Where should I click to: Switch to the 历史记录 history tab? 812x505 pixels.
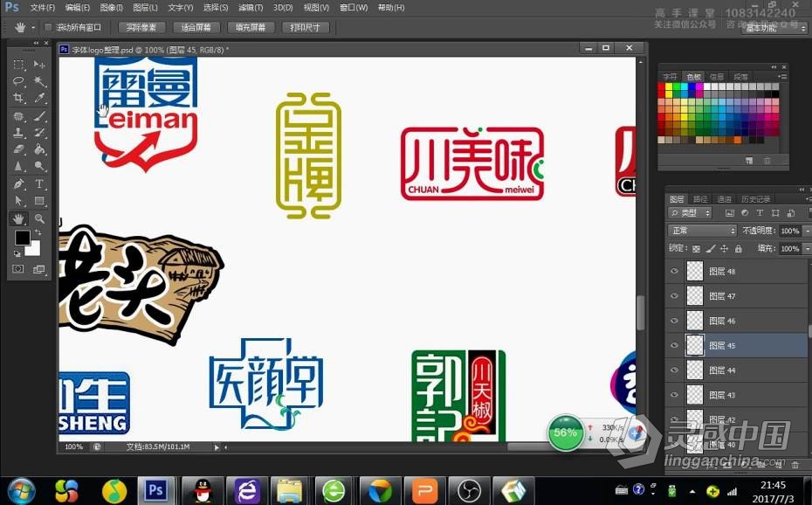[755, 199]
